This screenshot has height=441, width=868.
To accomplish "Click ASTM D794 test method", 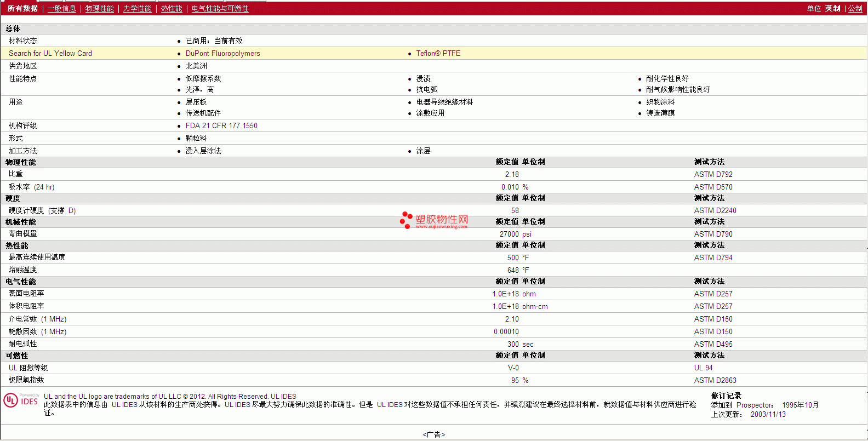I will pos(713,258).
